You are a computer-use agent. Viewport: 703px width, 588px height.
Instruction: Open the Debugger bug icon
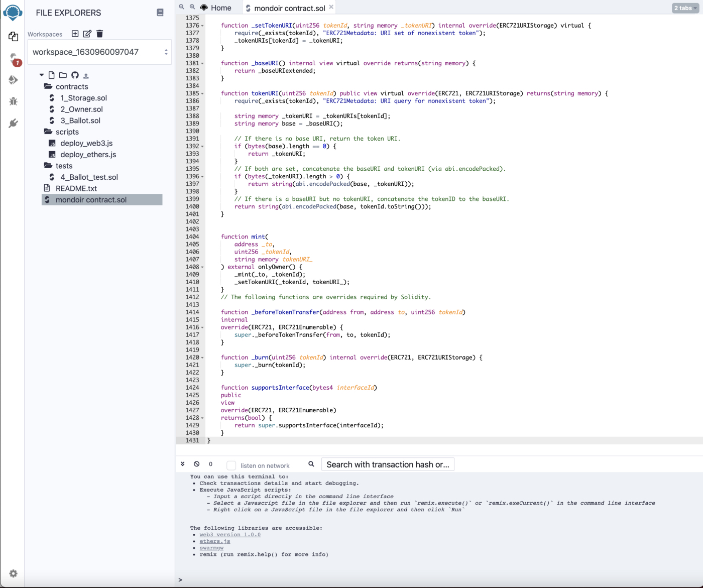pos(13,101)
